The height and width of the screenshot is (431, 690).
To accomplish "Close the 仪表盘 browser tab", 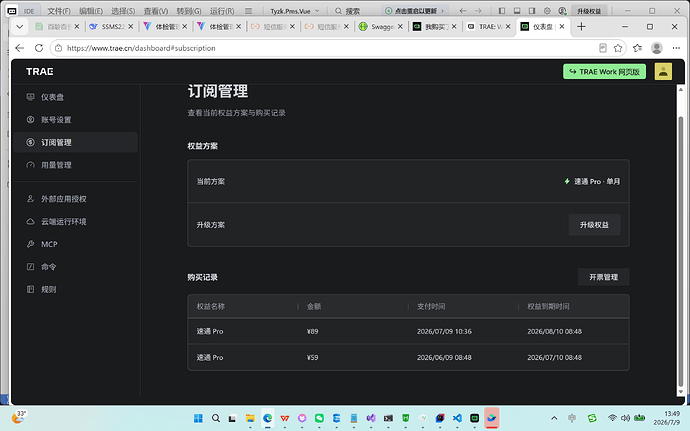I will (x=562, y=27).
